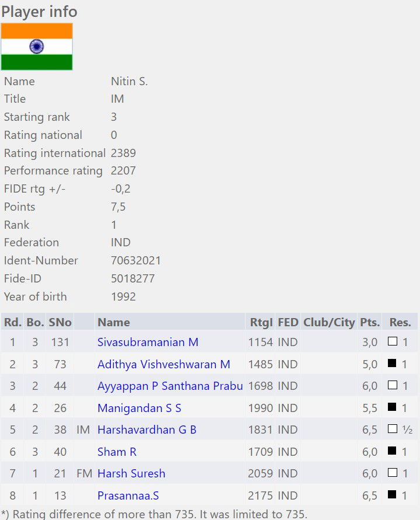Open Harshavardhan G B player page
420x520 pixels.
click(146, 430)
